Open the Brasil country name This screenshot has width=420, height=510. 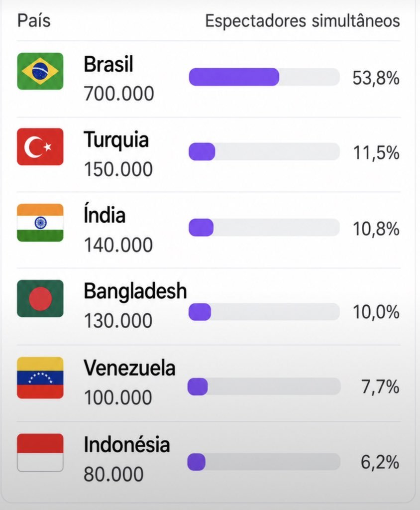[108, 64]
